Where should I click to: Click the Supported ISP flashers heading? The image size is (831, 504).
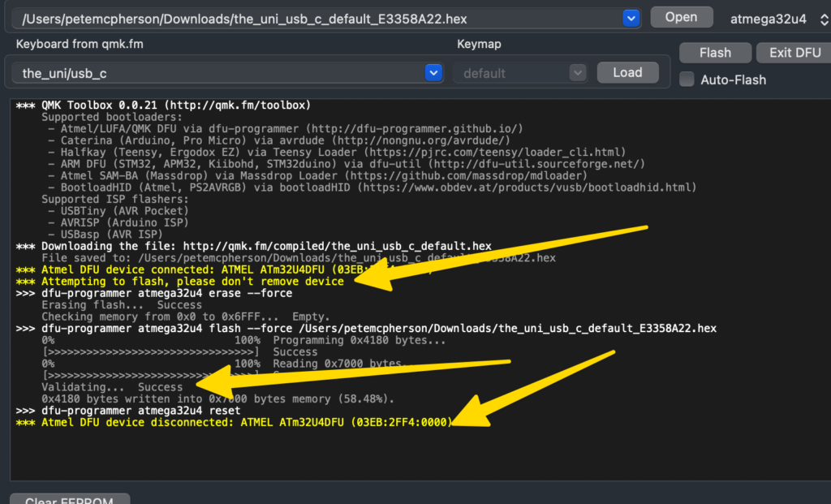115,200
